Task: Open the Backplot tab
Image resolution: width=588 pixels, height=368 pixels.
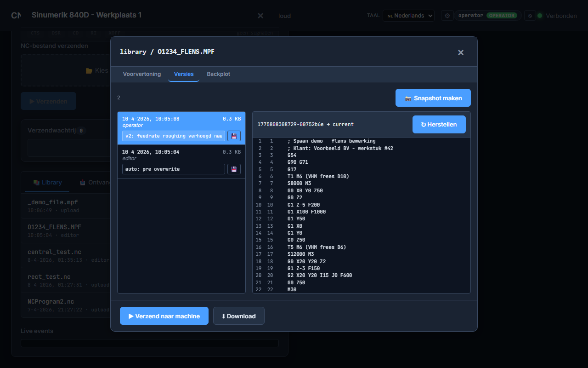Action: (219, 74)
